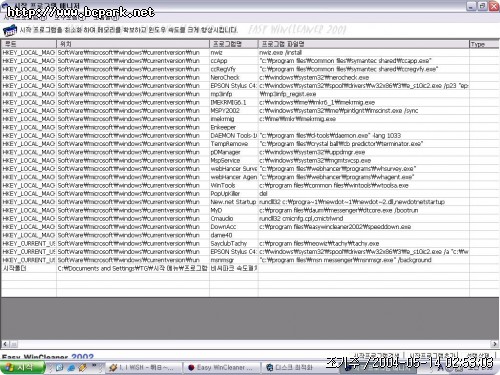Sort by the 루트 column header
The height and width of the screenshot is (375, 500).
pos(29,44)
